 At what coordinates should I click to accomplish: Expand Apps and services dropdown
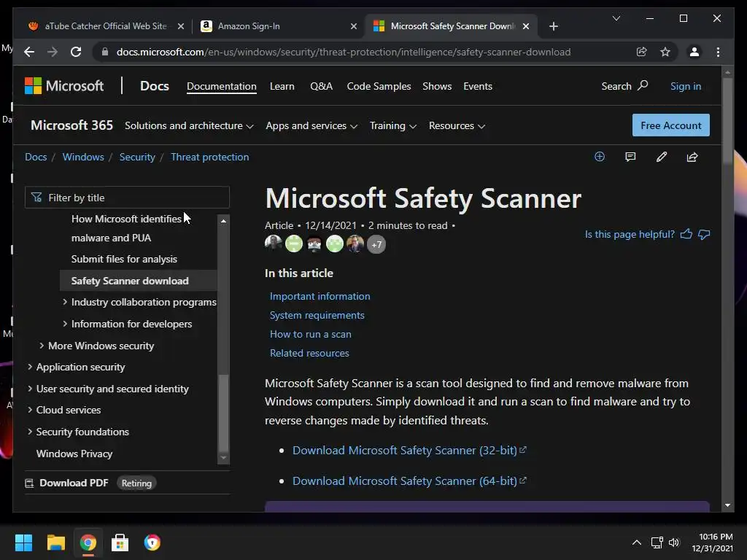[x=311, y=125]
